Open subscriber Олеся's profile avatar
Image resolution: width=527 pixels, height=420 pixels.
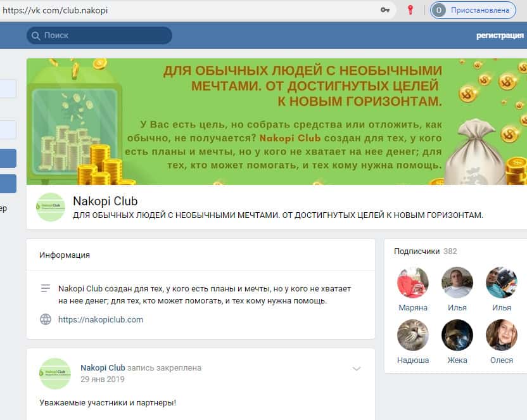(502, 335)
